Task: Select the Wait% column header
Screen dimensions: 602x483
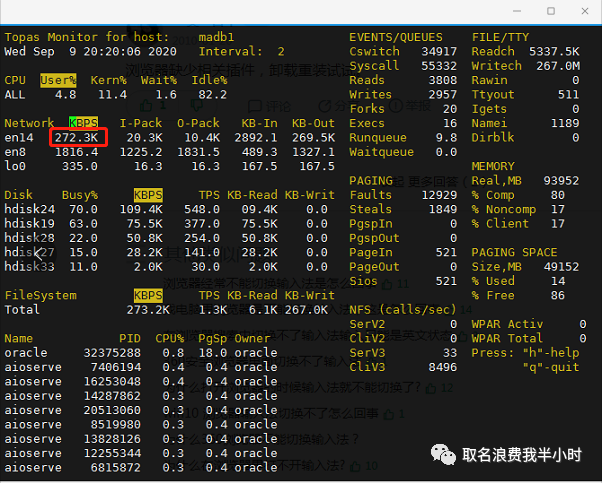Action: pos(159,80)
